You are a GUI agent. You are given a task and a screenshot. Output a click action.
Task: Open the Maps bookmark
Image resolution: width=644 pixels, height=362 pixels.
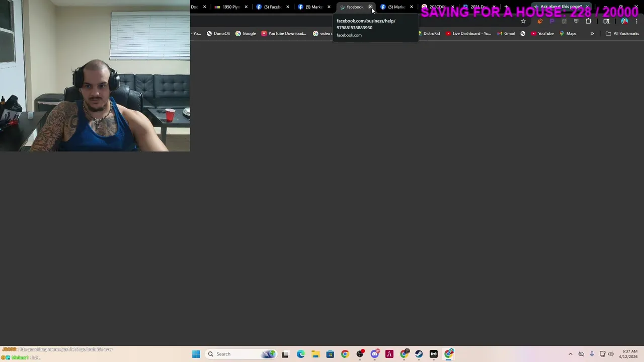click(568, 34)
